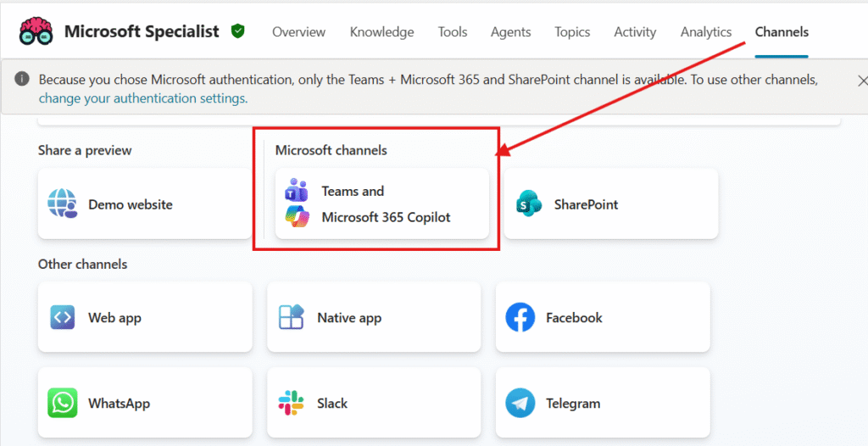The width and height of the screenshot is (868, 446).
Task: Dismiss the authentication notification banner
Action: (x=862, y=81)
